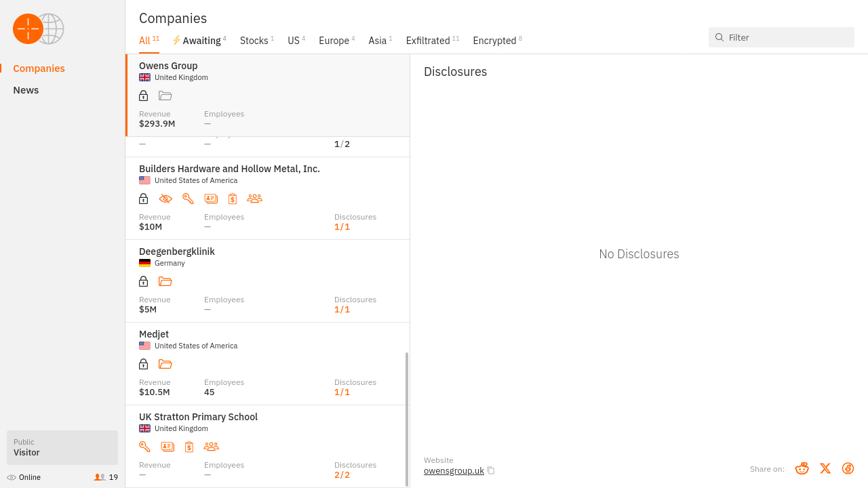Click the orange crosshair globe logo
Viewport: 868px width, 488px height.
point(39,29)
